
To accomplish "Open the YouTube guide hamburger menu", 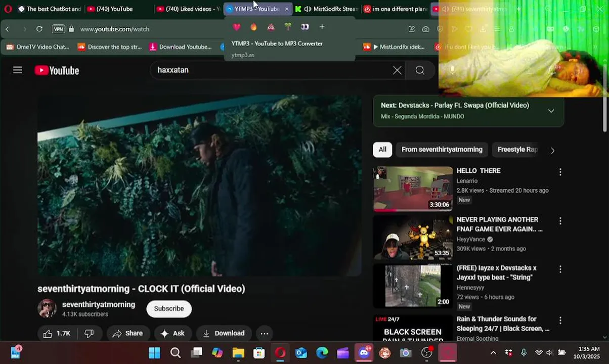I will 18,70.
